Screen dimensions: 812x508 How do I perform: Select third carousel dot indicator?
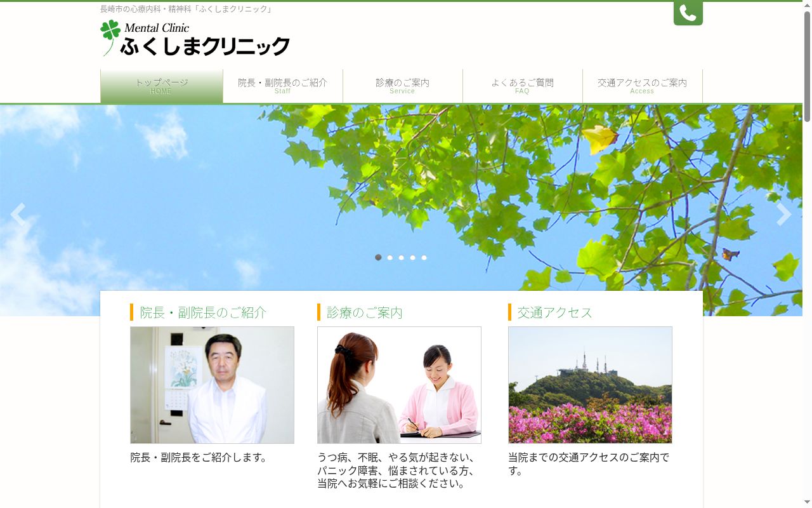click(401, 257)
